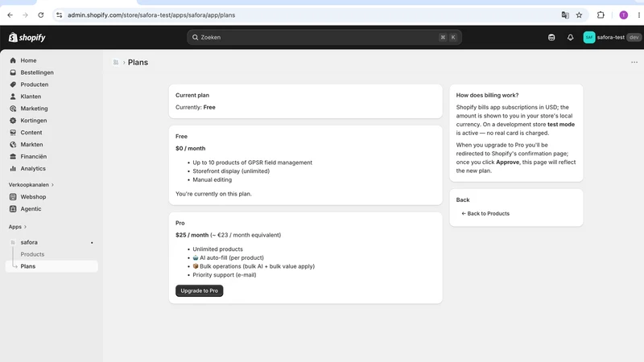Open site information icon in address bar
Viewport: 644px width, 362px height.
point(59,15)
